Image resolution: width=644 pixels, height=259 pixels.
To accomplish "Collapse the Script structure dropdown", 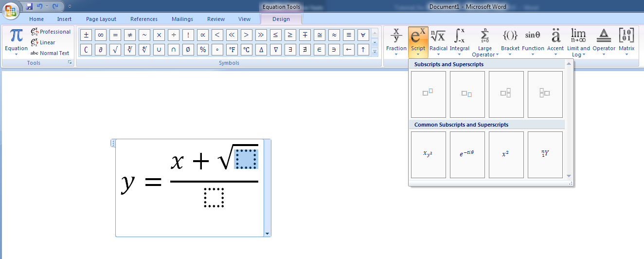I will [x=418, y=42].
